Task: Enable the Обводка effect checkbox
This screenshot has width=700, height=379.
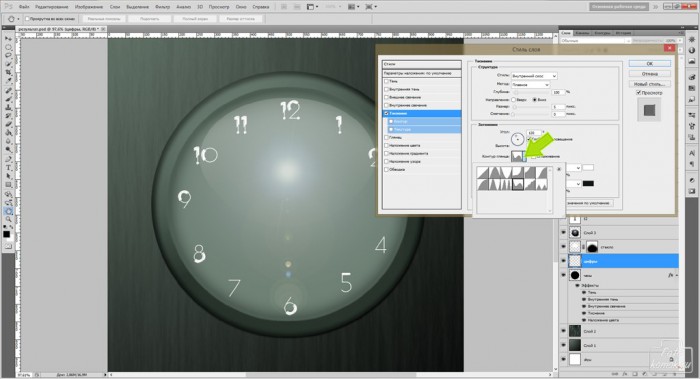Action: coord(387,170)
